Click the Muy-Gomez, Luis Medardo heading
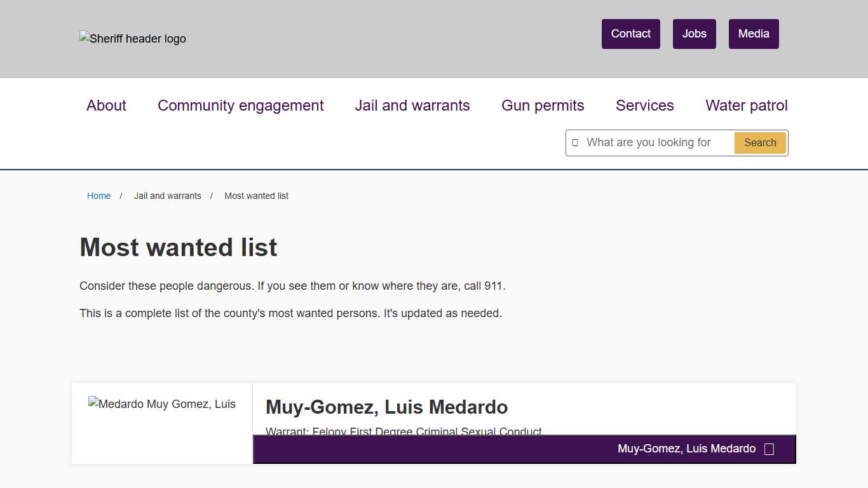This screenshot has height=488, width=868. 386,407
